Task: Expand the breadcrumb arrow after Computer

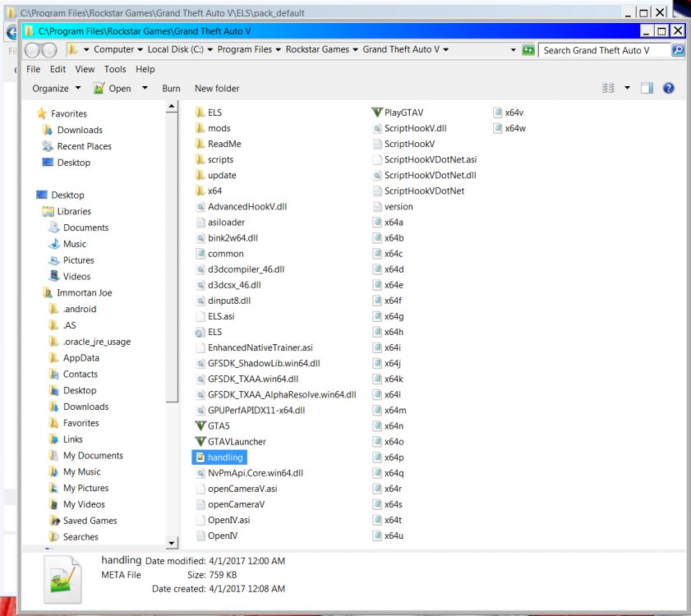Action: [x=140, y=50]
